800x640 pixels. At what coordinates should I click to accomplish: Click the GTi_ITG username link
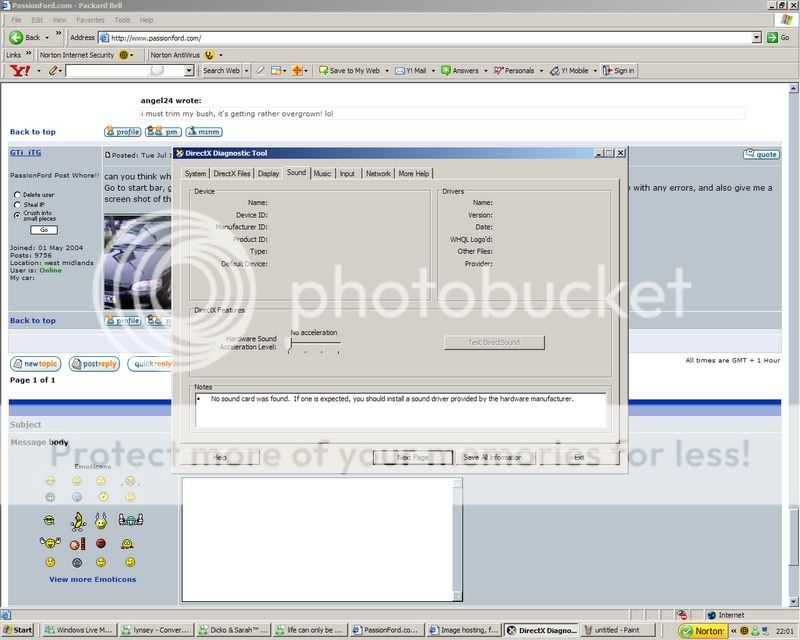[x=26, y=153]
